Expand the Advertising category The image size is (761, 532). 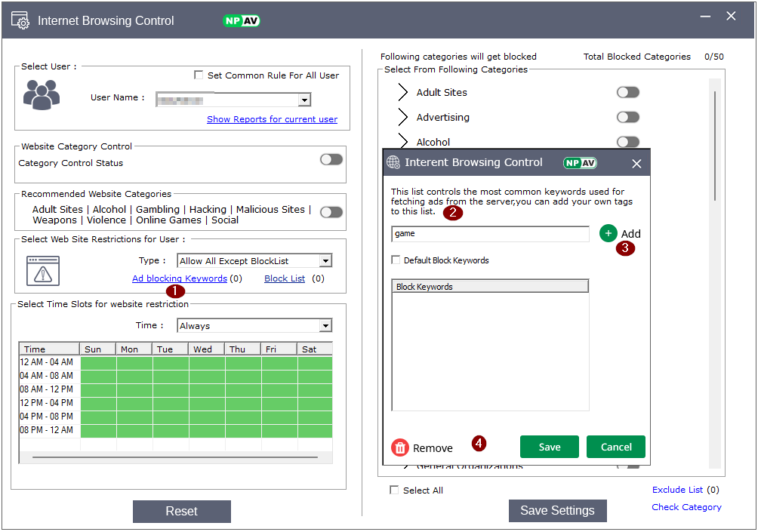tap(403, 118)
